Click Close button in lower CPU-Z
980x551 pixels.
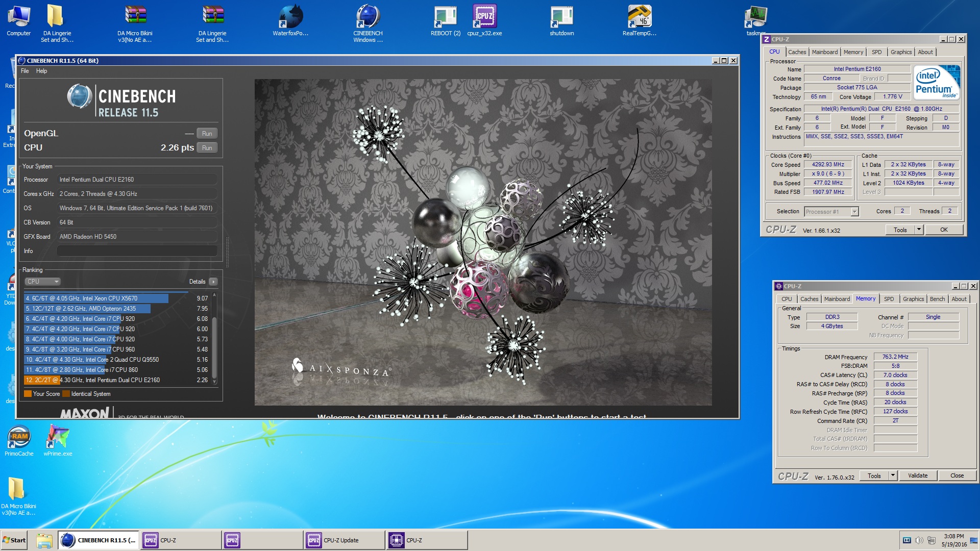click(x=957, y=476)
